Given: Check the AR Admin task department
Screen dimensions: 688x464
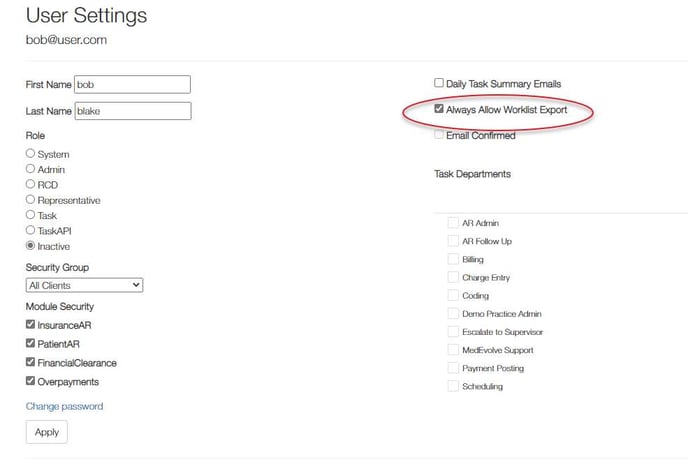Looking at the screenshot, I should pos(454,223).
